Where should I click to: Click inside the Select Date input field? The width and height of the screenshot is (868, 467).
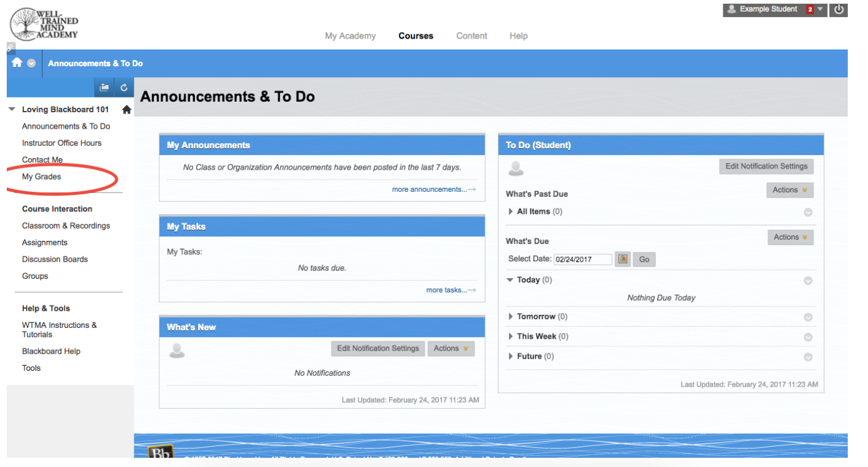click(582, 259)
